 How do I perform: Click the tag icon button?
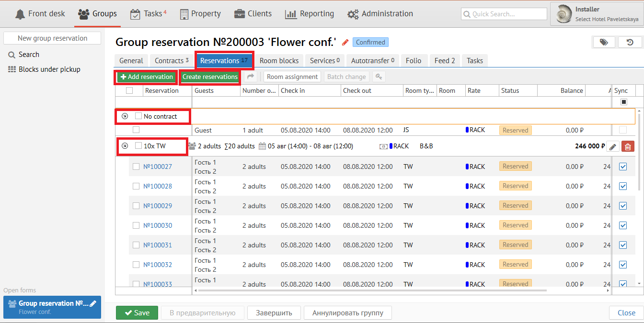click(604, 43)
